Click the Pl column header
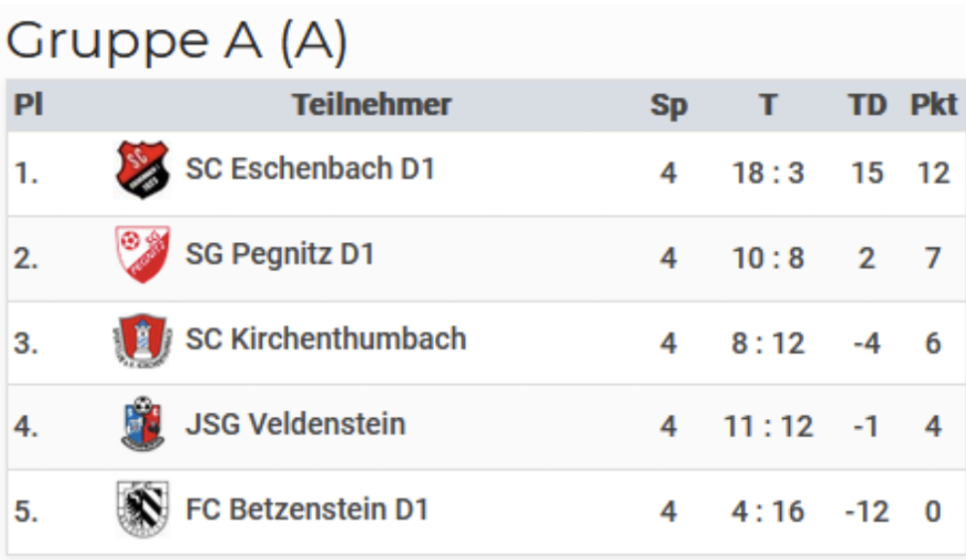966x560 pixels. (x=28, y=105)
